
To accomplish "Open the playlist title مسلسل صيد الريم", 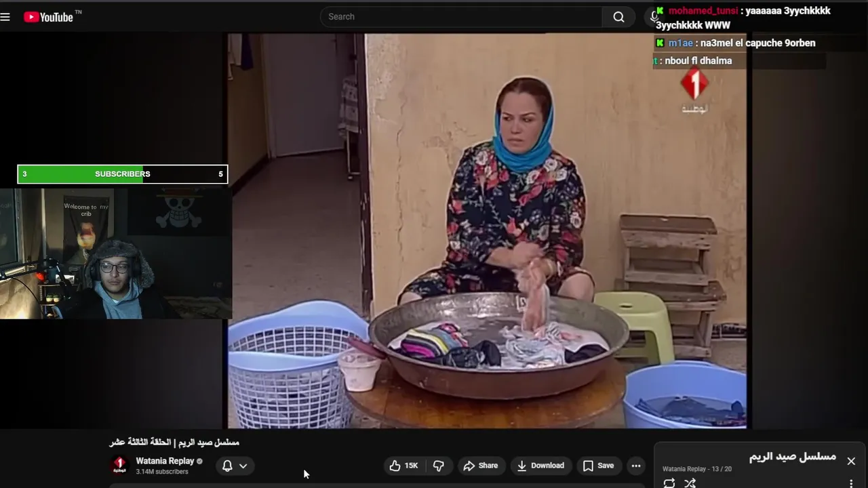I will click(x=793, y=457).
